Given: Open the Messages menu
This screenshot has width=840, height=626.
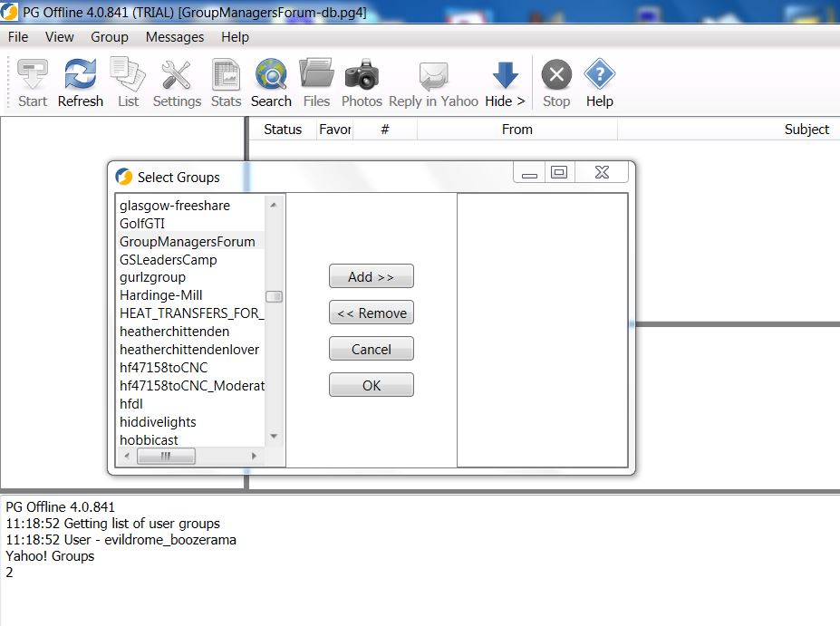Looking at the screenshot, I should coord(175,37).
